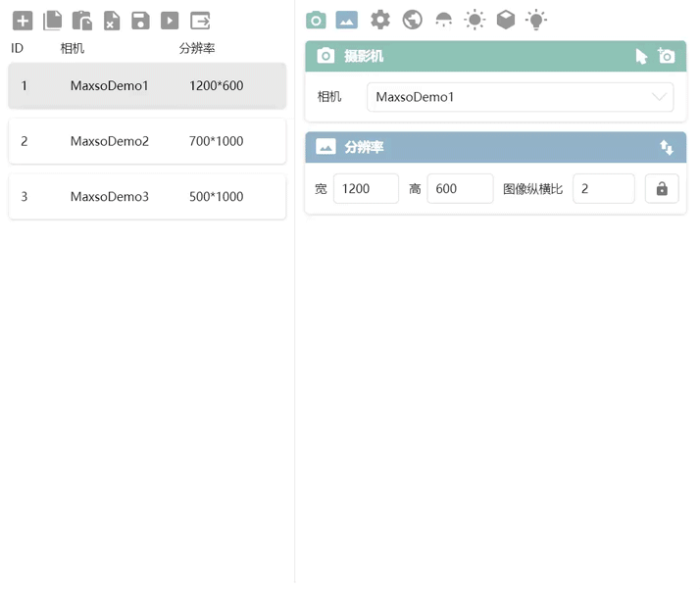This screenshot has height=589, width=700.
Task: Click the swap width and height arrows icon
Action: pyautogui.click(x=666, y=147)
